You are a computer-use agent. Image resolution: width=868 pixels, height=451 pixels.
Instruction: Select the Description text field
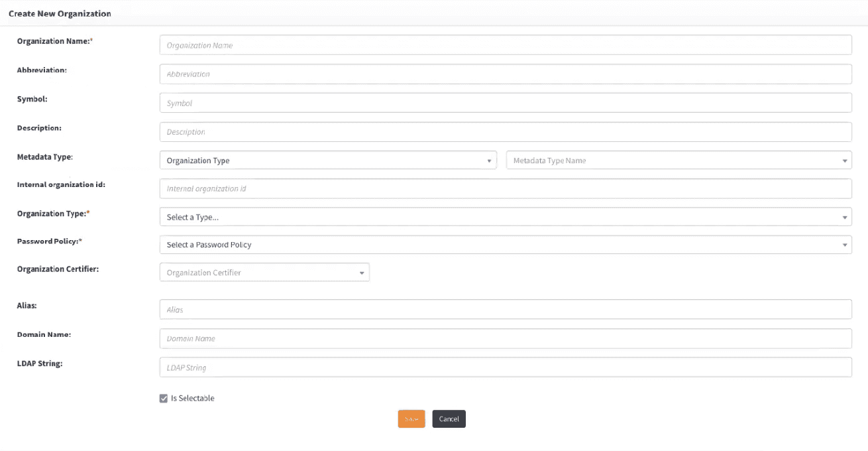pyautogui.click(x=505, y=132)
